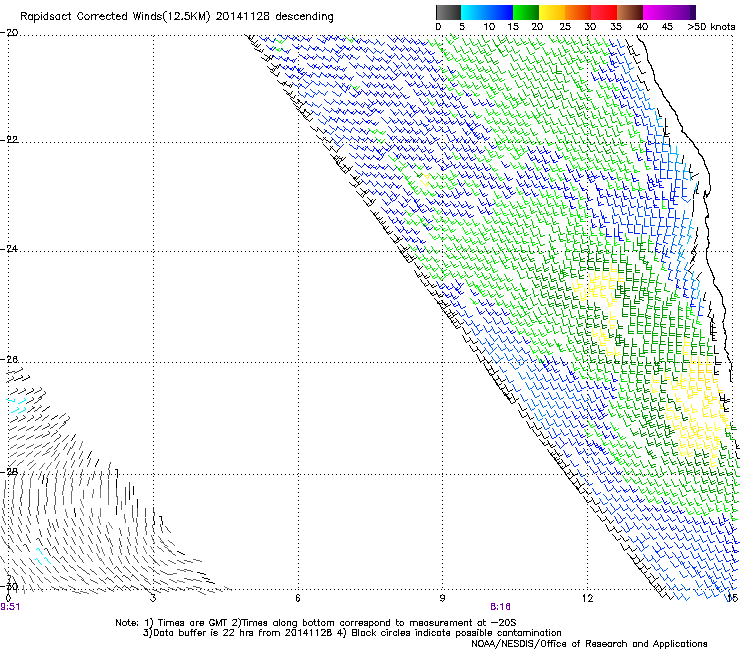Click the dark purple >50 knots swatch

[x=692, y=12]
